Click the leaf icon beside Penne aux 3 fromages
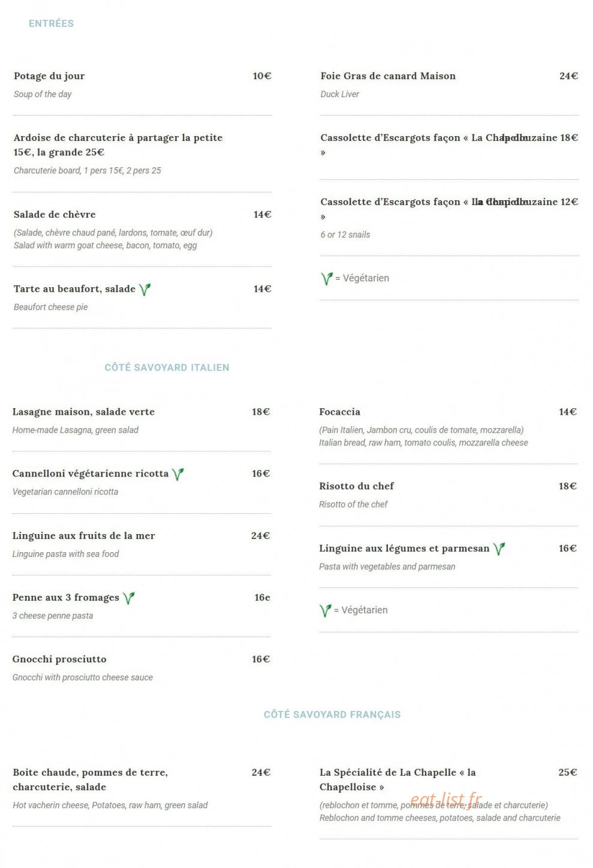This screenshot has width=593, height=868. pyautogui.click(x=128, y=598)
